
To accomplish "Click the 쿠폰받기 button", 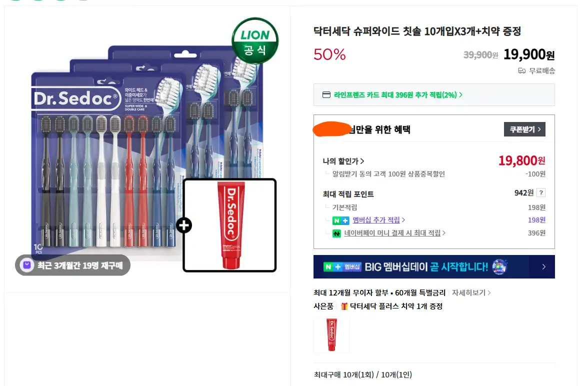I will [x=524, y=129].
